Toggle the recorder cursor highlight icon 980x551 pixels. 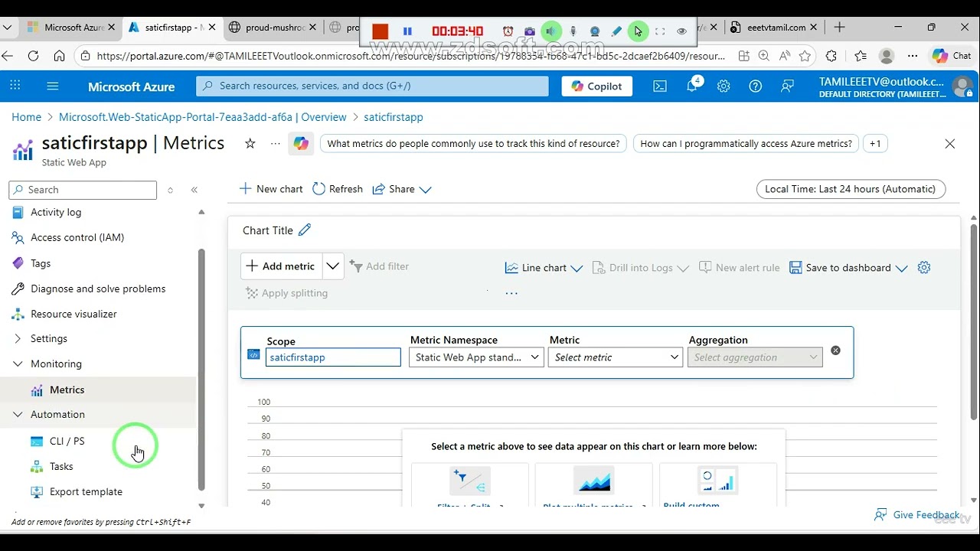pos(638,31)
